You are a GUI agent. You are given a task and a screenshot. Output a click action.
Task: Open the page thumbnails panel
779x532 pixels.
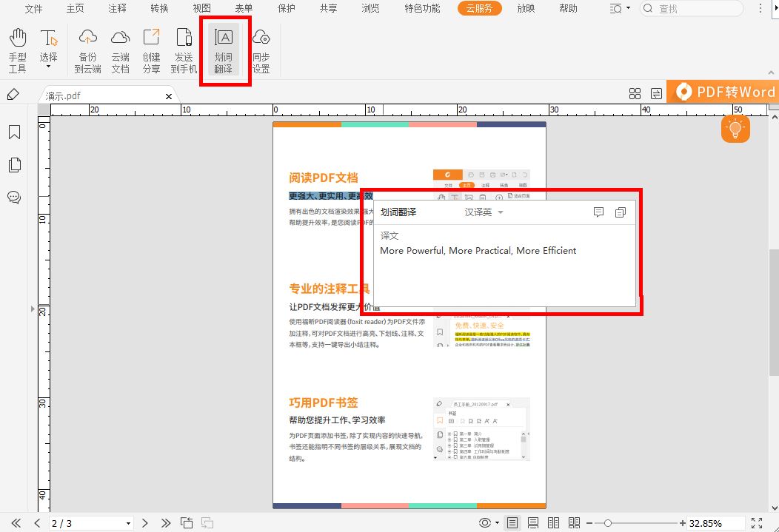pyautogui.click(x=15, y=164)
